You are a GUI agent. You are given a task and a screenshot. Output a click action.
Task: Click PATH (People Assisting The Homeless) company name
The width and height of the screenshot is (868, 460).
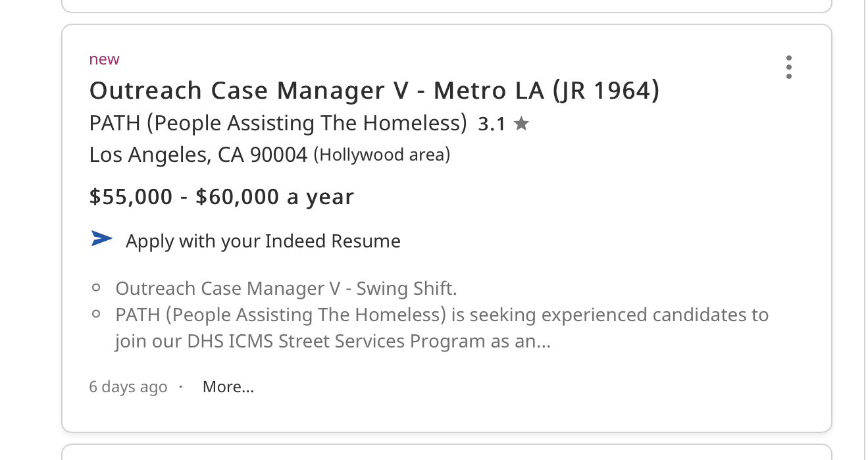278,123
